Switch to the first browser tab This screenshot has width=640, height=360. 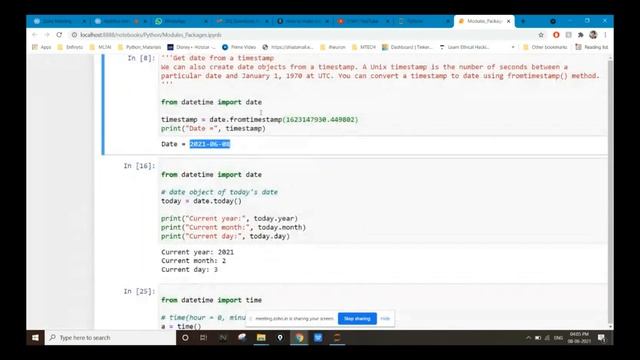(x=60, y=21)
